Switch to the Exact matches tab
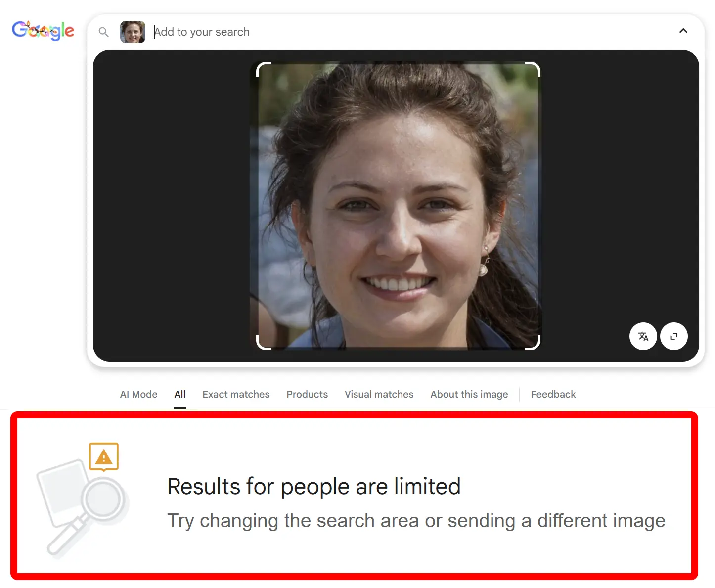The width and height of the screenshot is (715, 588). [x=236, y=394]
